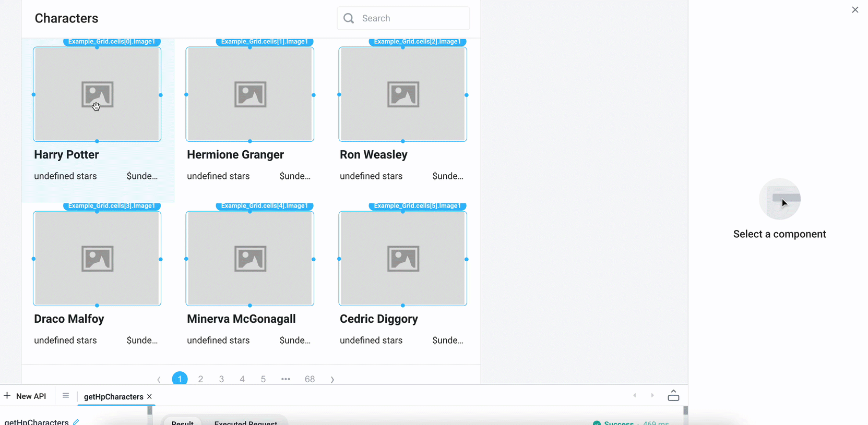Image resolution: width=868 pixels, height=425 pixels.
Task: Click 'undefined stars' under Harry Potter
Action: point(65,176)
